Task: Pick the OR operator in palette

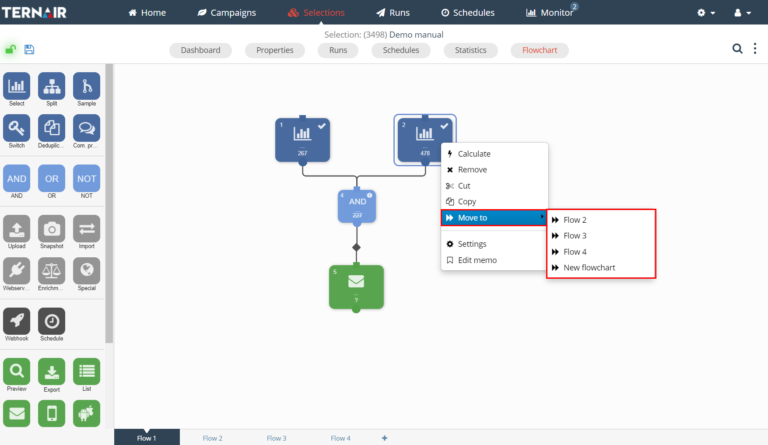Action: tap(51, 178)
